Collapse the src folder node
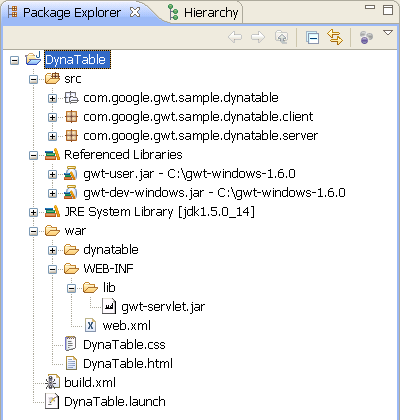Image resolution: width=400 pixels, height=420 pixels. (x=33, y=79)
